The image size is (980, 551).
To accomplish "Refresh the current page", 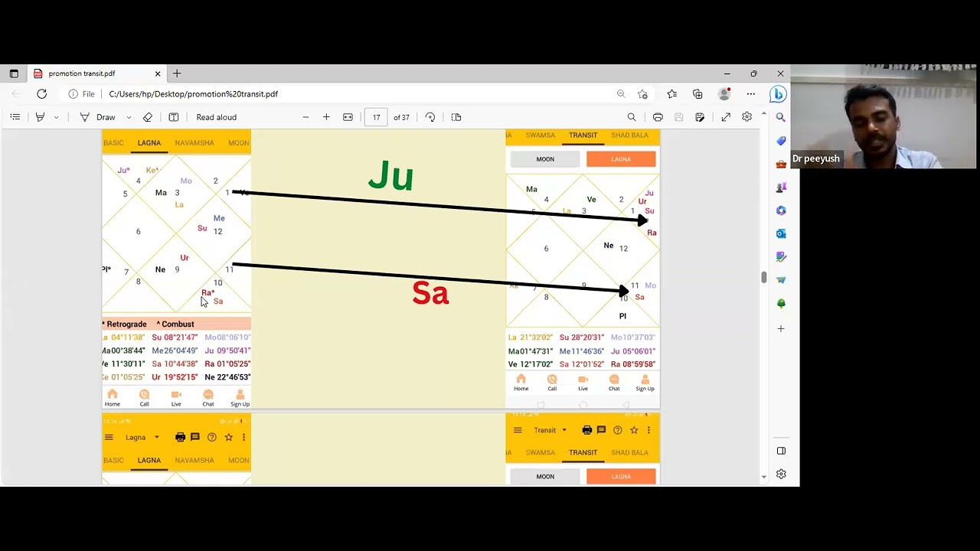I will [x=41, y=94].
